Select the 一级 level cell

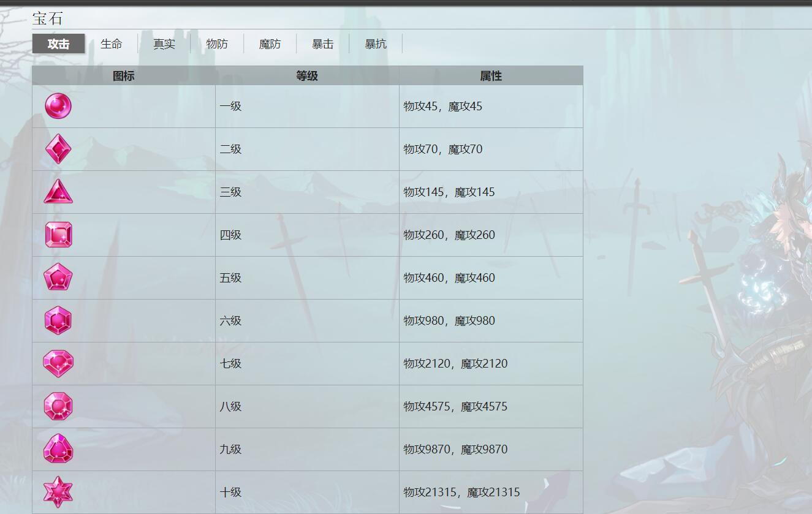coord(307,107)
